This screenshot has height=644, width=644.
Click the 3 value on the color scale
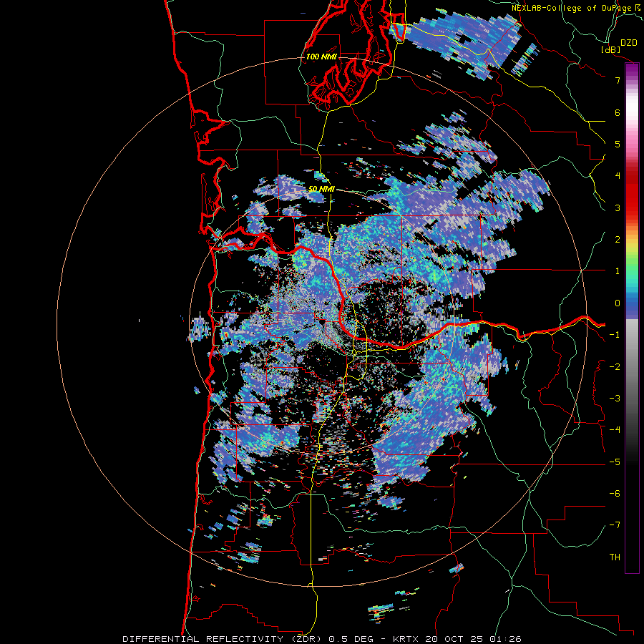pos(618,208)
